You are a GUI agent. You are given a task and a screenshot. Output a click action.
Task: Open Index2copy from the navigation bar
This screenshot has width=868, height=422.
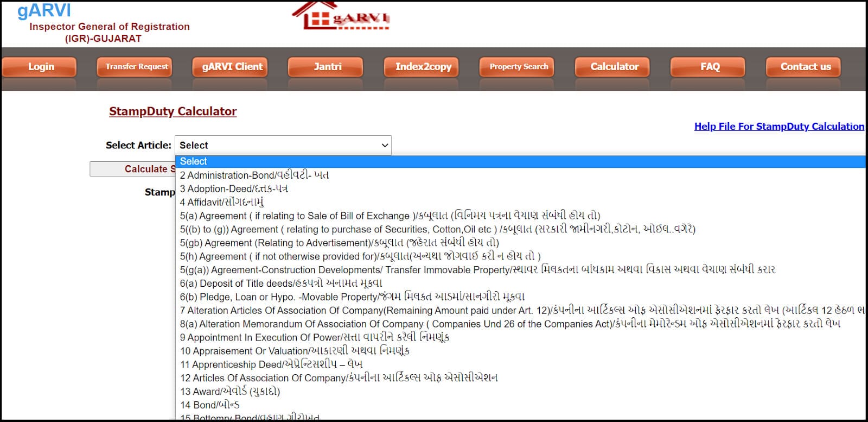[423, 67]
